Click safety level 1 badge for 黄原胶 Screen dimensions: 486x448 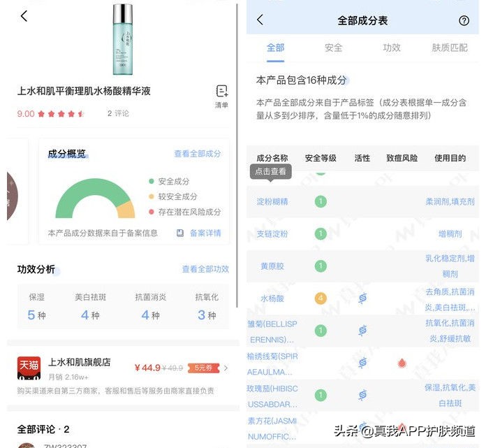pyautogui.click(x=321, y=266)
